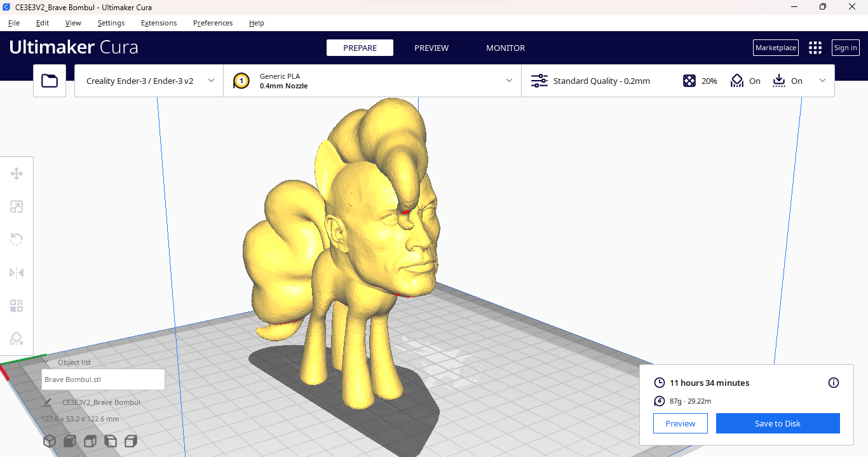Screen dimensions: 868x457
Task: Select Brave Bombul.stl in object list
Action: 103,379
